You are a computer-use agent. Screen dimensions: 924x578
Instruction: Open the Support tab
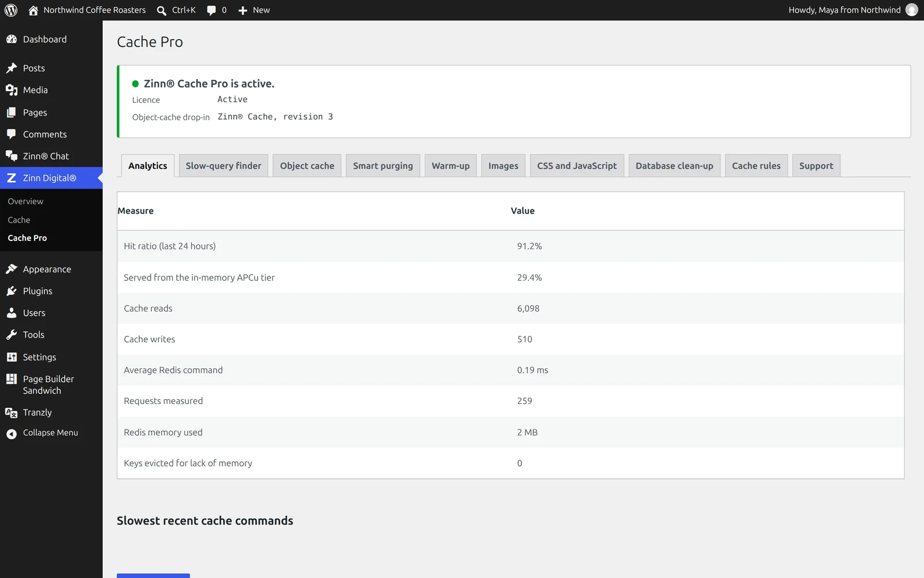tap(816, 166)
